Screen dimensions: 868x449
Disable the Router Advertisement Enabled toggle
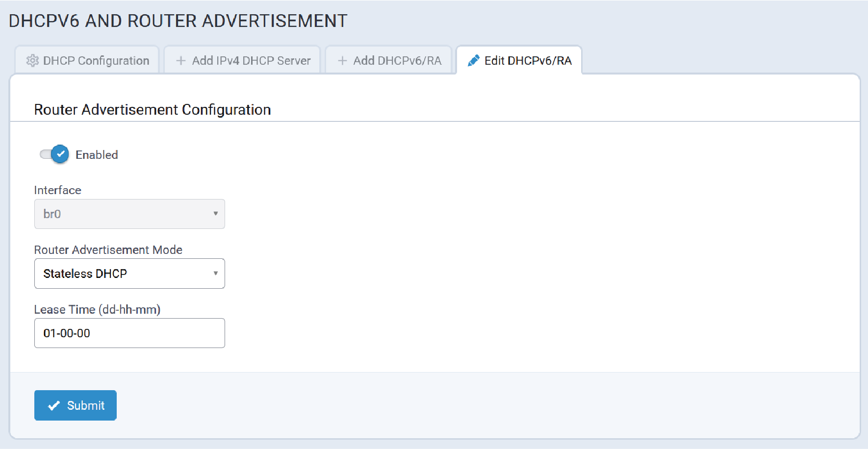(54, 154)
